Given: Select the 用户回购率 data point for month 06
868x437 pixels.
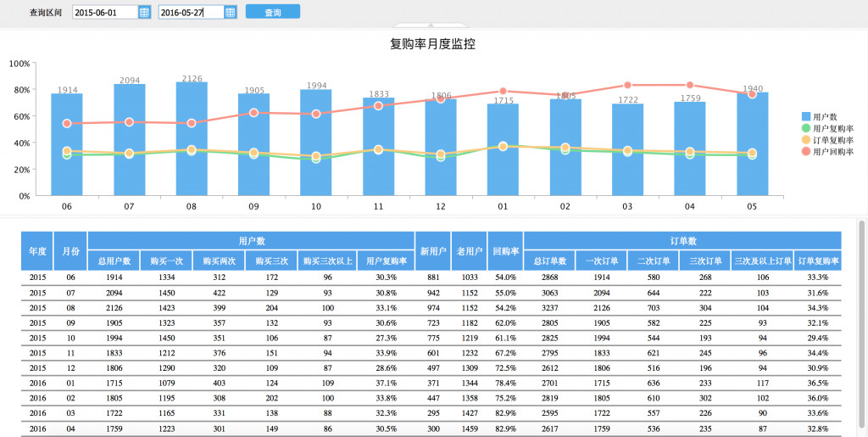Looking at the screenshot, I should pos(67,123).
